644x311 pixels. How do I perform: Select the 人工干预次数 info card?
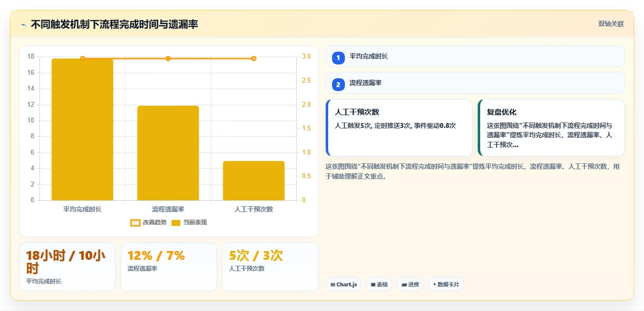tap(399, 128)
